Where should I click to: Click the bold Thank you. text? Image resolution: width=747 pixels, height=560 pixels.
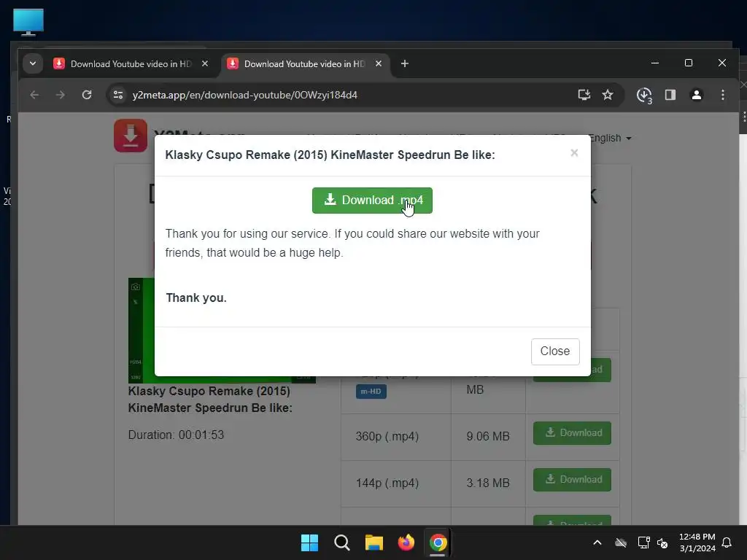(196, 297)
